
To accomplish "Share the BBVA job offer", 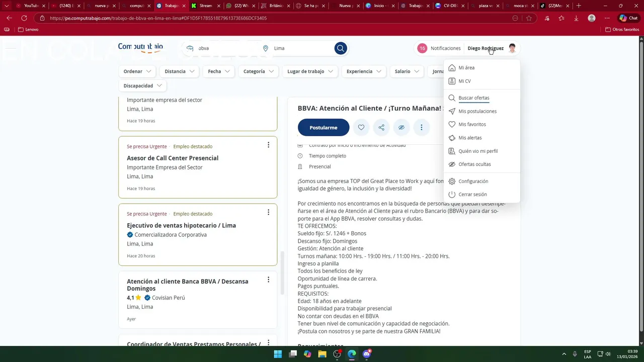I will [381, 128].
